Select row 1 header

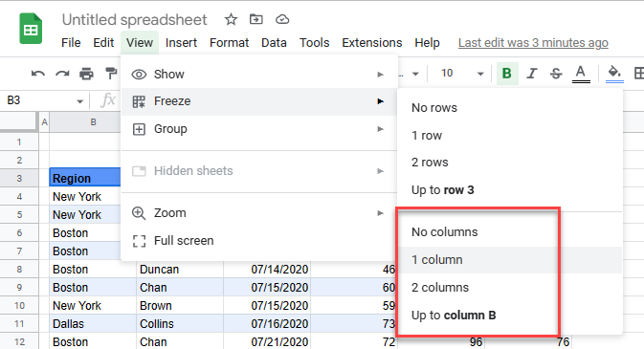click(19, 142)
